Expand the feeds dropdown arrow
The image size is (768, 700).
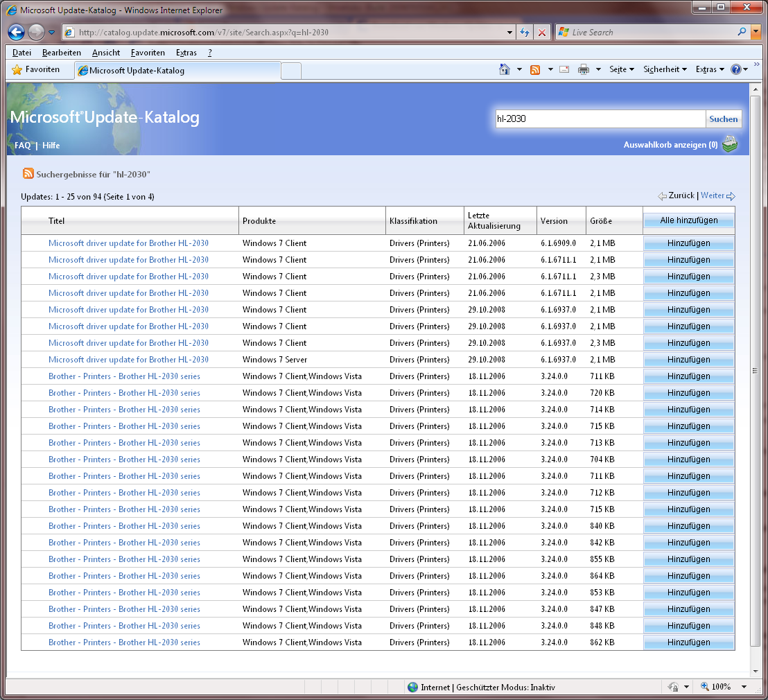(550, 69)
